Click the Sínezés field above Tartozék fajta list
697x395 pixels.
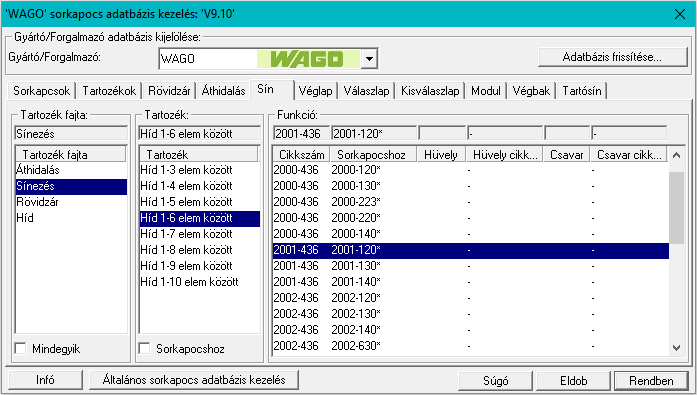[x=71, y=133]
